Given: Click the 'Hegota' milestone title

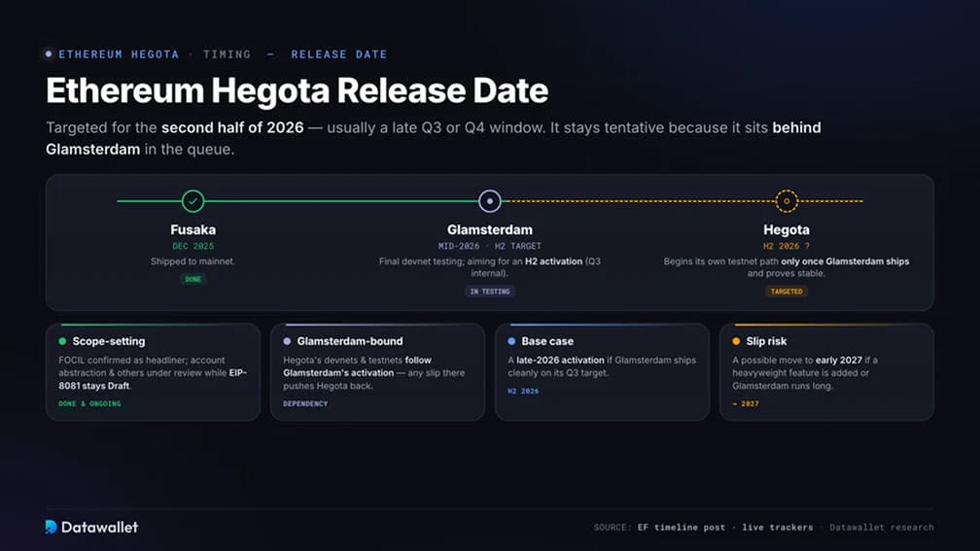Looking at the screenshot, I should 787,230.
